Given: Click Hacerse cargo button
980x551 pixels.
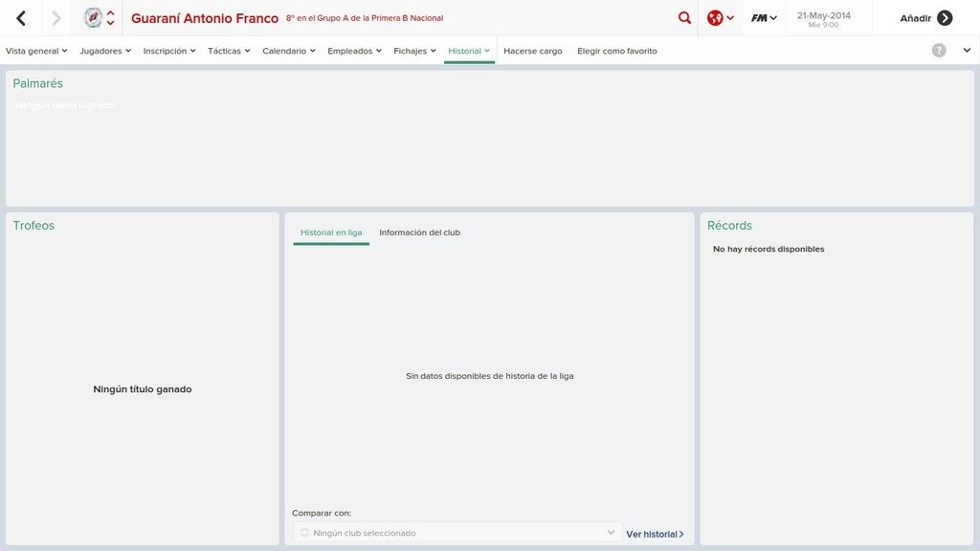Looking at the screenshot, I should pos(533,51).
